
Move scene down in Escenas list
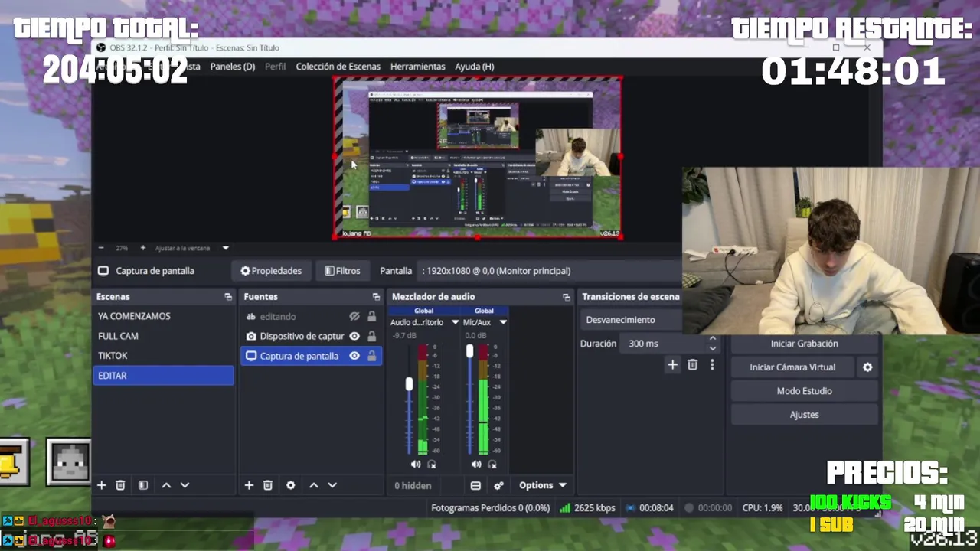pyautogui.click(x=185, y=485)
